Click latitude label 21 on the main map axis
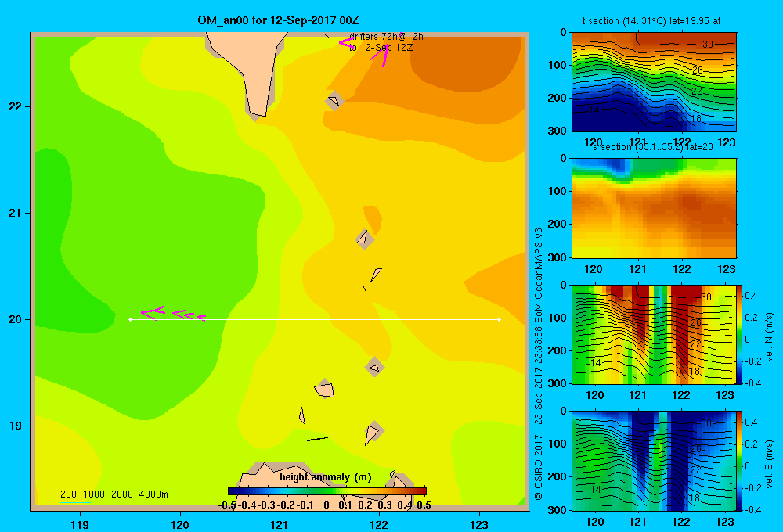The width and height of the screenshot is (783, 532). (x=16, y=213)
